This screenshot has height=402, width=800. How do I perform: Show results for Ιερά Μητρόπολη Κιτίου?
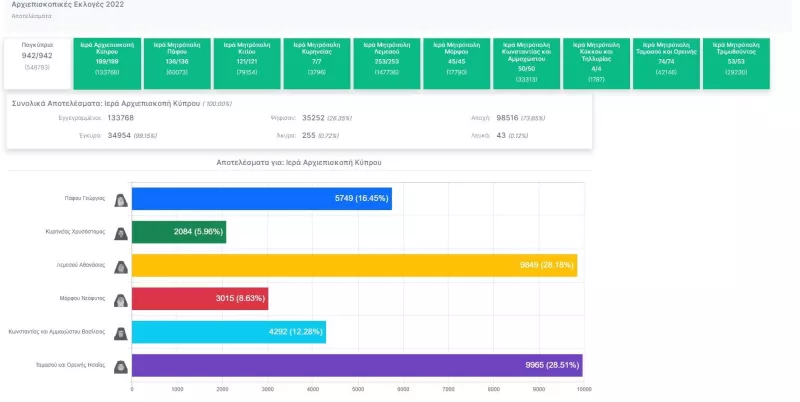click(246, 63)
